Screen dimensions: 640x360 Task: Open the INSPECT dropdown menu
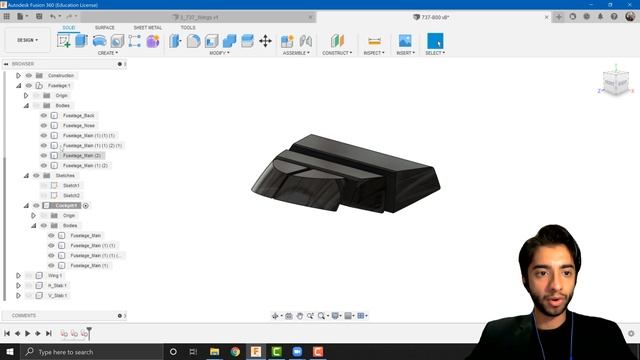click(374, 53)
